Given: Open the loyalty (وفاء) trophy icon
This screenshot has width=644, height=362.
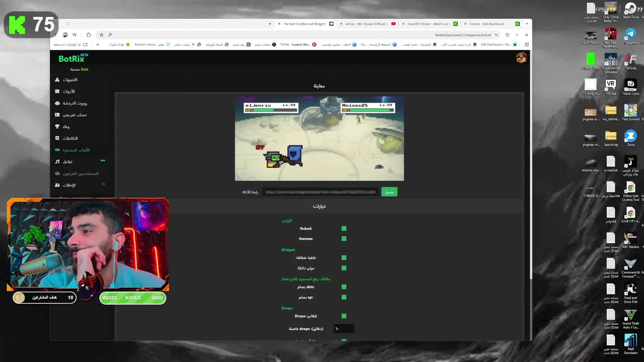Looking at the screenshot, I should 57,126.
